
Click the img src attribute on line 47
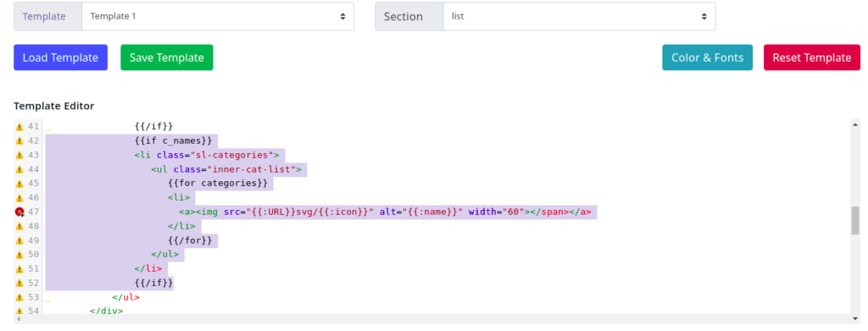[299, 212]
